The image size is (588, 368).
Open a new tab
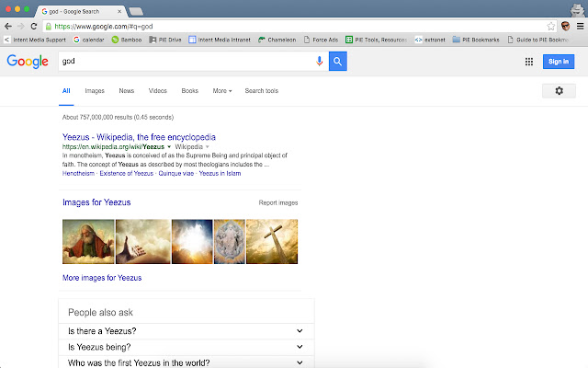click(x=136, y=12)
